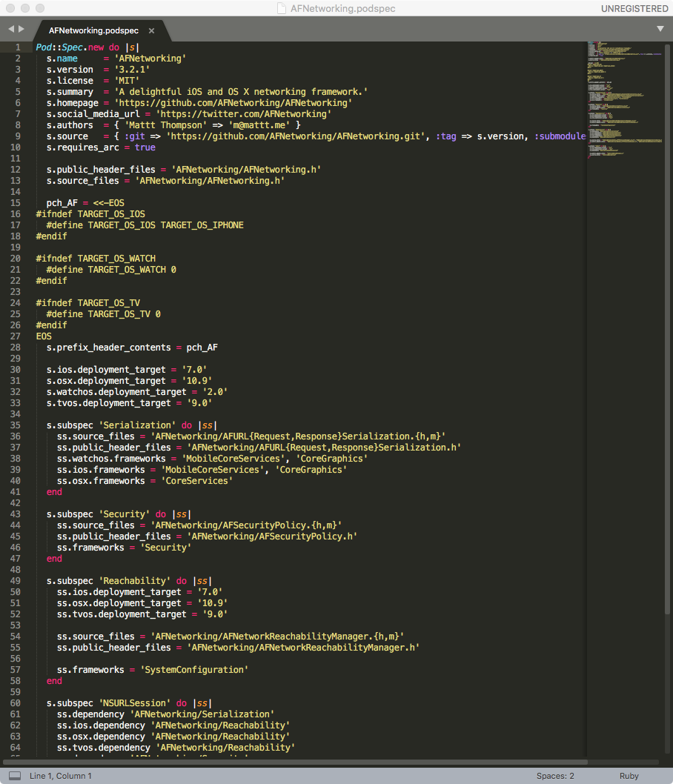Viewport: 673px width, 784px height.
Task: Click watchos deployment target '2.0'
Action: (215, 392)
